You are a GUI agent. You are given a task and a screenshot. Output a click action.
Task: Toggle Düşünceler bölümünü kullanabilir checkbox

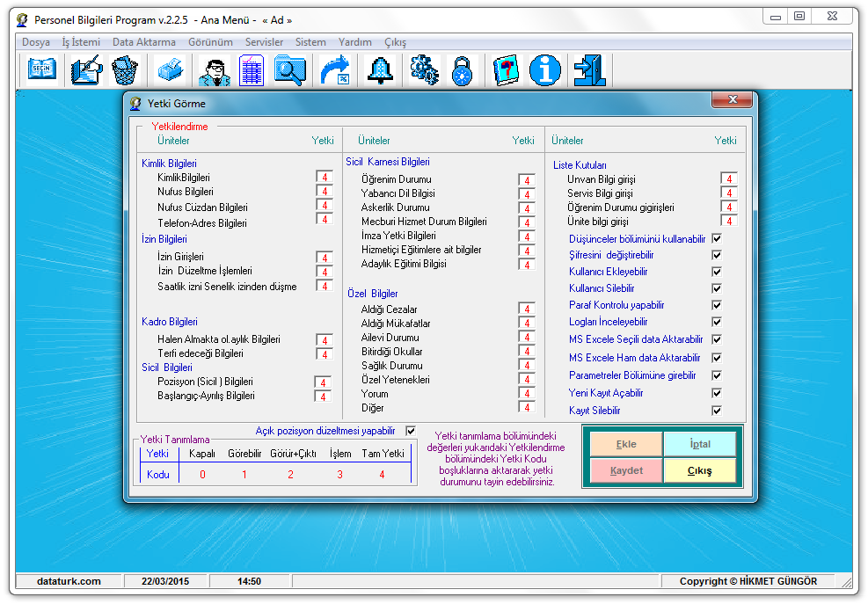point(717,238)
